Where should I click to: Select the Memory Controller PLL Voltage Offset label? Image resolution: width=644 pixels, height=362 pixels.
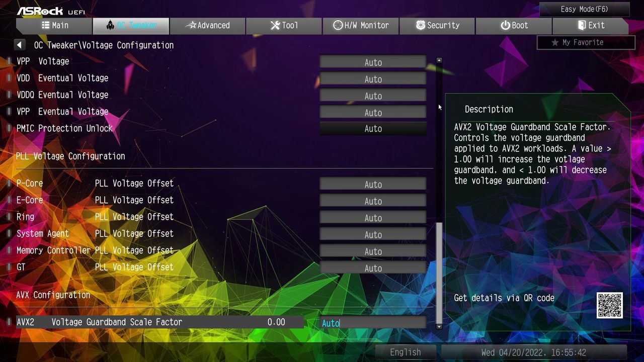[95, 250]
